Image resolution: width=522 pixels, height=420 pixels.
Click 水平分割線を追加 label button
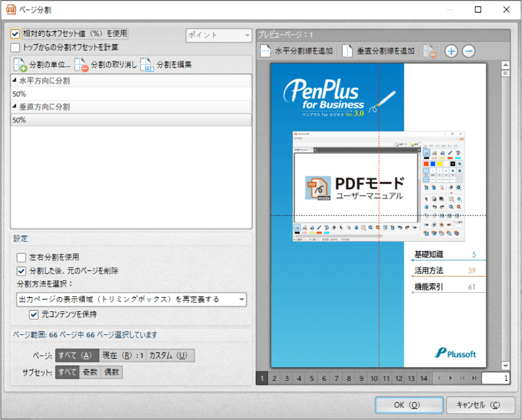coord(304,51)
